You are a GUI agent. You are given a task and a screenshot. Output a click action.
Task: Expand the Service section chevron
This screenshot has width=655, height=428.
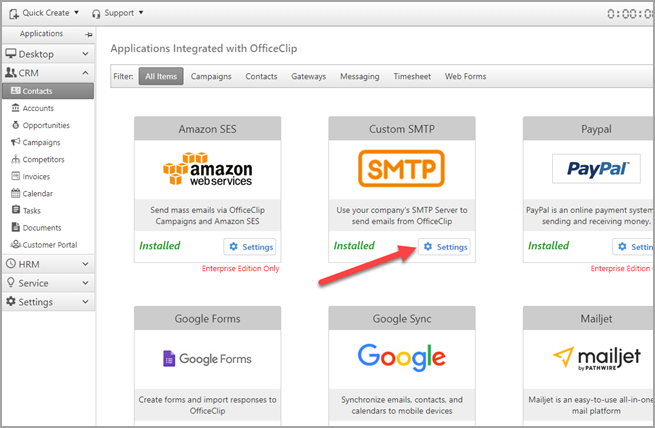point(85,283)
